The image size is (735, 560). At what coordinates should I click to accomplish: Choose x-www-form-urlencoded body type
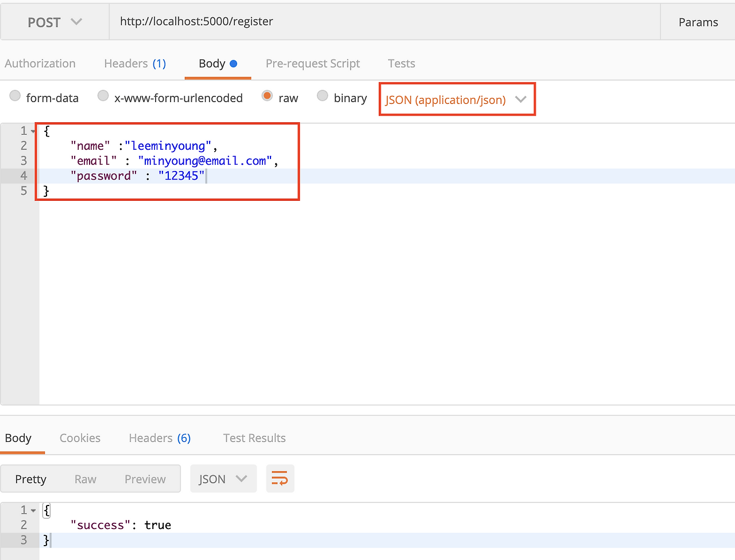coord(103,96)
